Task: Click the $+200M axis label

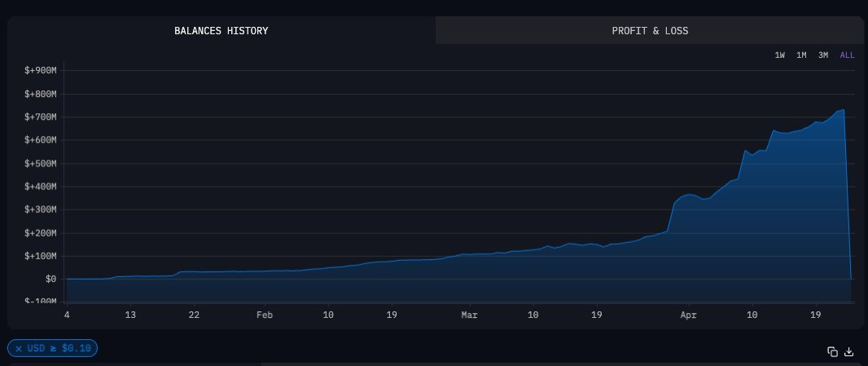Action: (41, 233)
